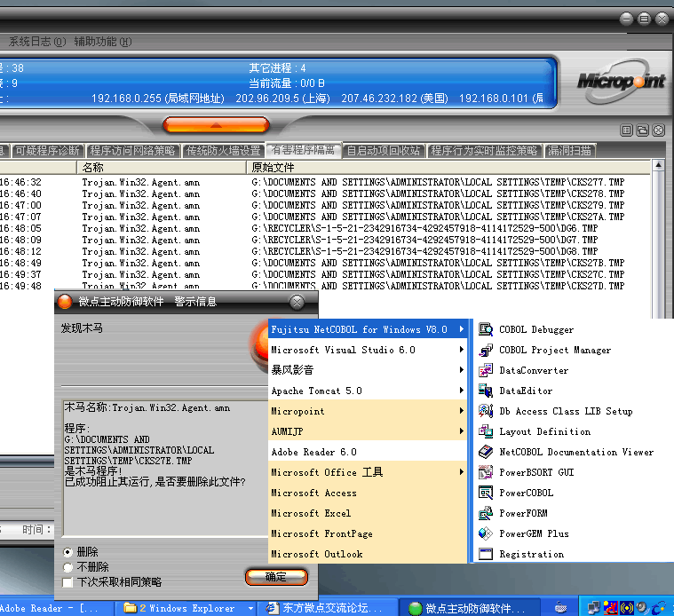The height and width of the screenshot is (616, 674).
Task: Click the list-view icon above the tabs
Action: click(x=626, y=130)
